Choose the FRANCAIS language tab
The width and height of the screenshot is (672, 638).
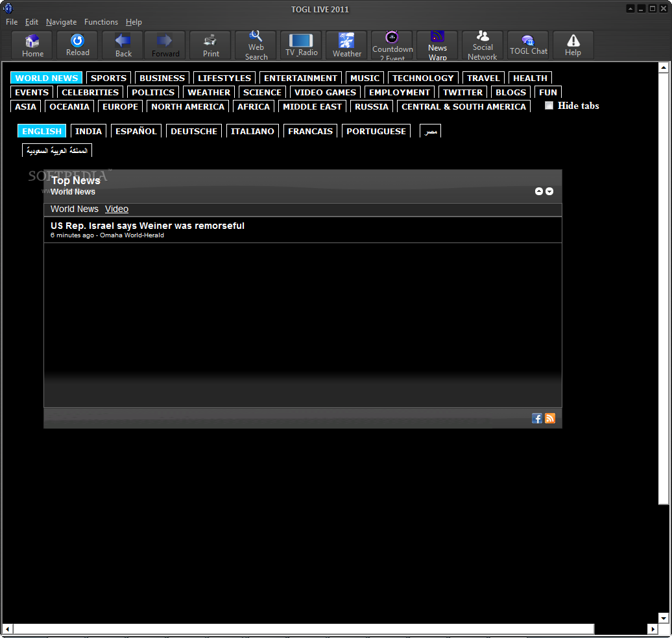pos(310,131)
